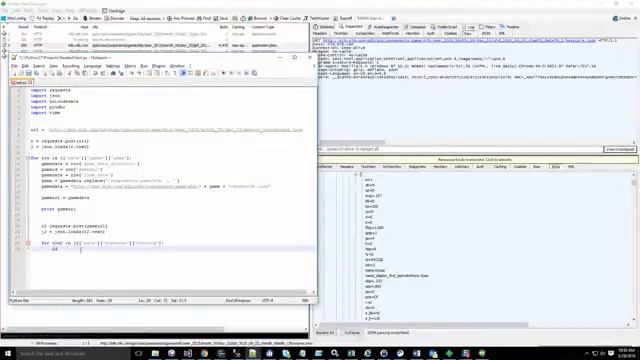Click the JSON tree horizontal scrollbar
640x360 pixels.
tap(473, 325)
